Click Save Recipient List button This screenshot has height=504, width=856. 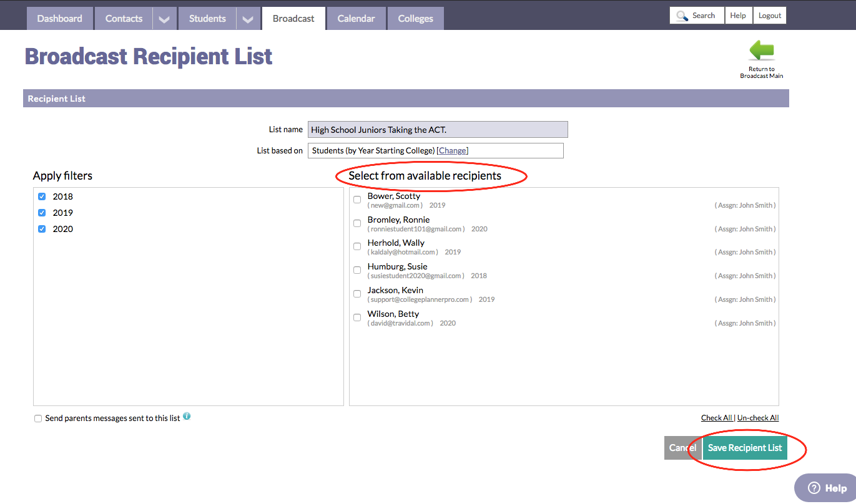[x=745, y=448]
